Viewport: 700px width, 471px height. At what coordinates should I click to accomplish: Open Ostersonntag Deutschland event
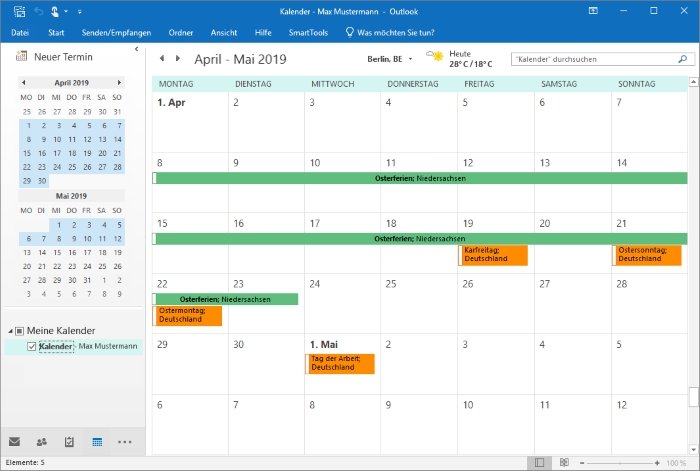point(647,255)
